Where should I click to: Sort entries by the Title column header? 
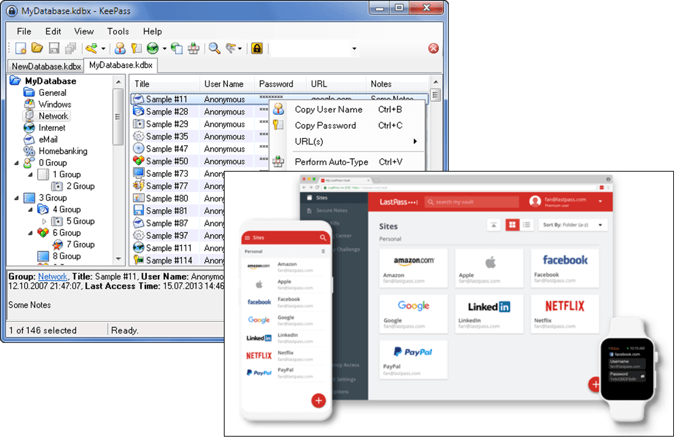pos(165,84)
